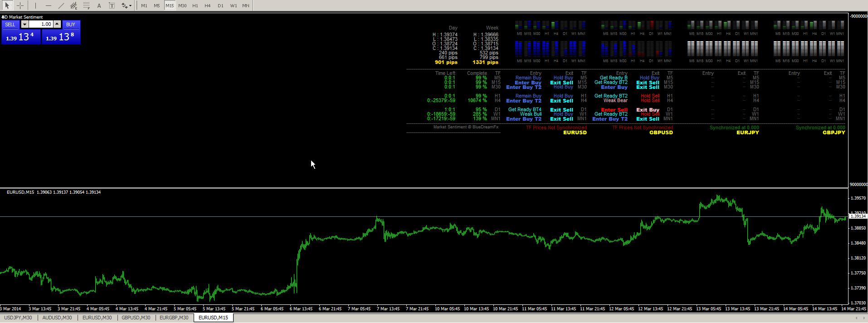The height and width of the screenshot is (323, 868).
Task: Click the 'Get Ready BT4' signal text
Action: point(525,109)
